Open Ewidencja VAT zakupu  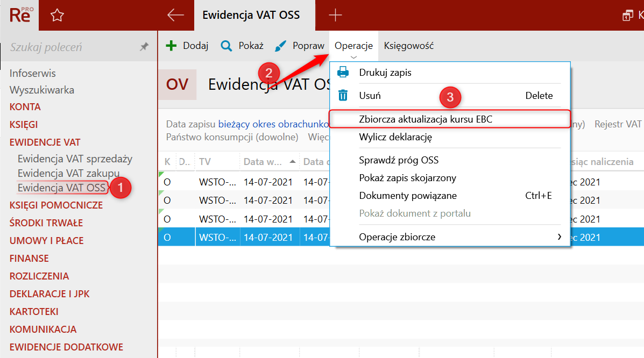pyautogui.click(x=68, y=173)
